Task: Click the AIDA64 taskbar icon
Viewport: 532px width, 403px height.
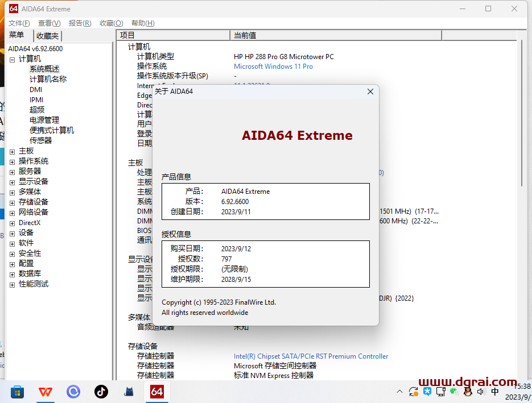Action: pos(157,392)
